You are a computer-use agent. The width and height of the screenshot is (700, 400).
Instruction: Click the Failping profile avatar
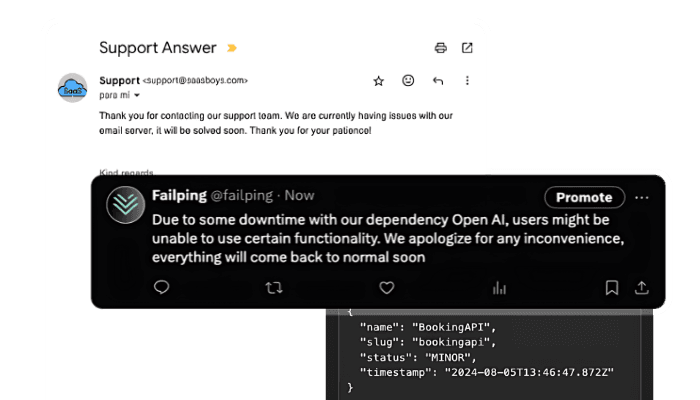tap(126, 205)
